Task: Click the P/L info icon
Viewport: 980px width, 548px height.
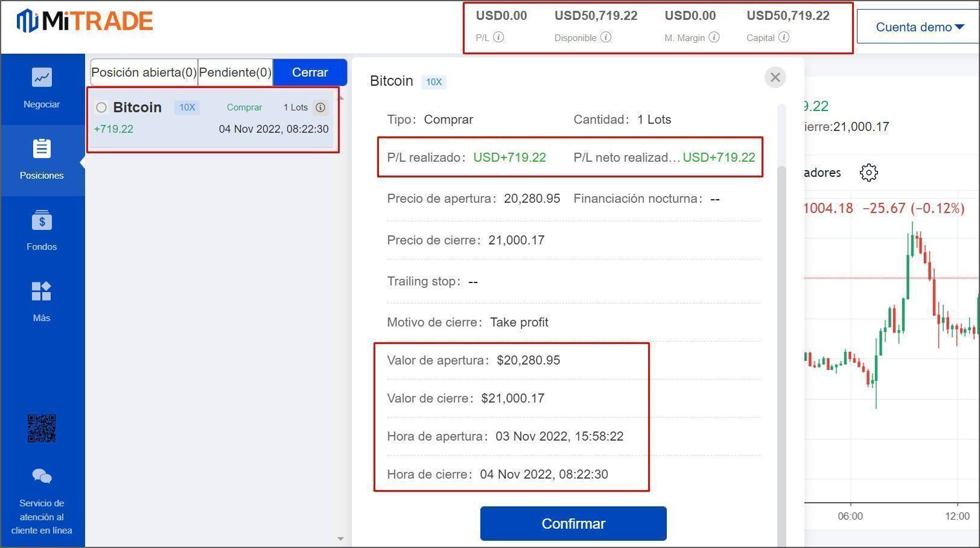Action: (x=498, y=37)
